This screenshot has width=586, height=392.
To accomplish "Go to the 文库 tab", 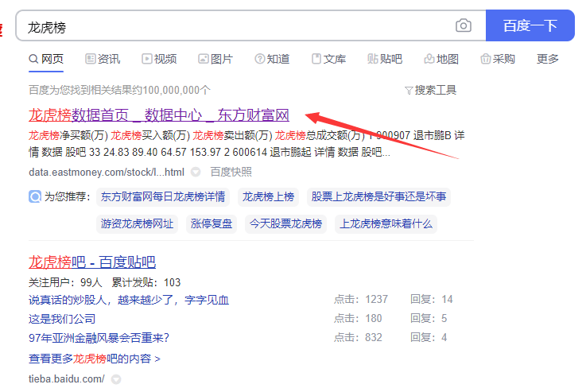I will coord(329,59).
